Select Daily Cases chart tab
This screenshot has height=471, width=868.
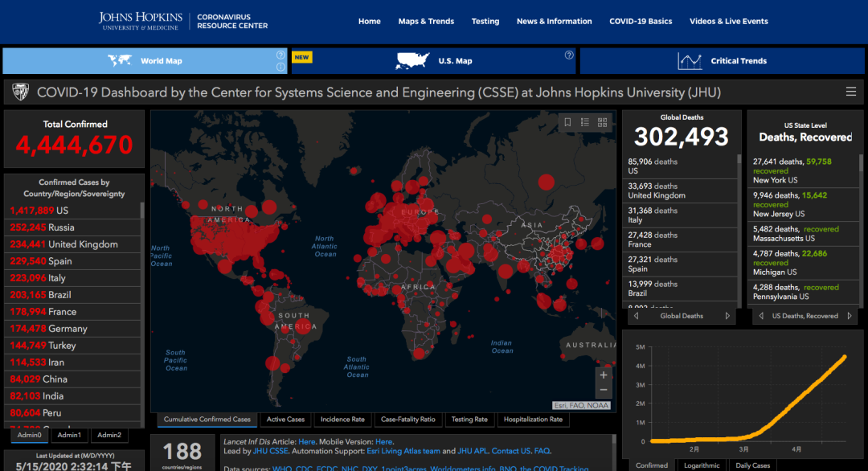(x=753, y=465)
